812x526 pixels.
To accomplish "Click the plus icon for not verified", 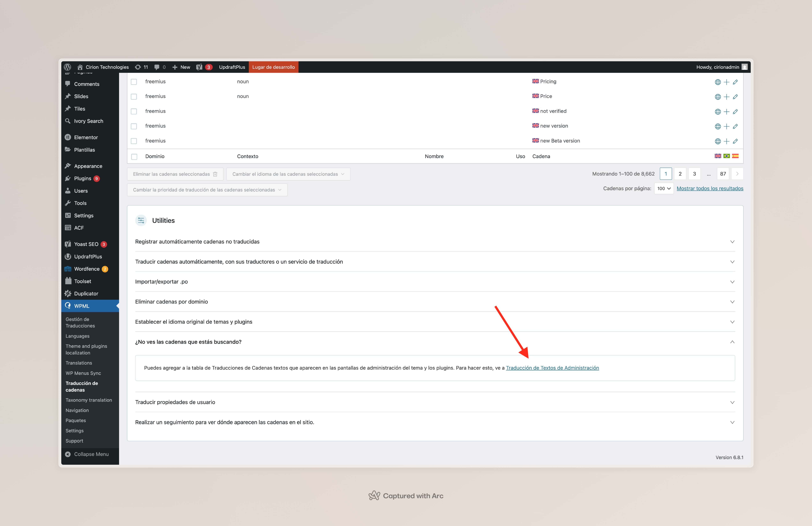I will [727, 112].
